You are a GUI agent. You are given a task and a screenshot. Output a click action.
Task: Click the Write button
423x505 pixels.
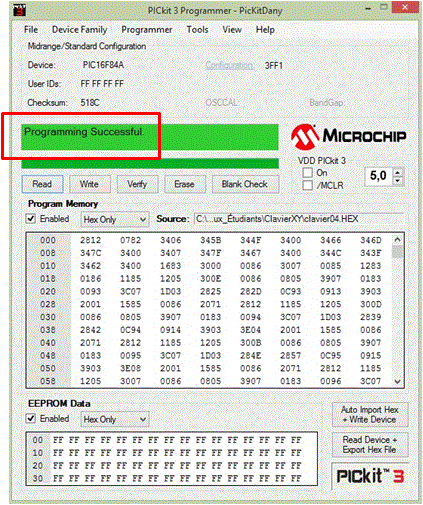point(89,184)
